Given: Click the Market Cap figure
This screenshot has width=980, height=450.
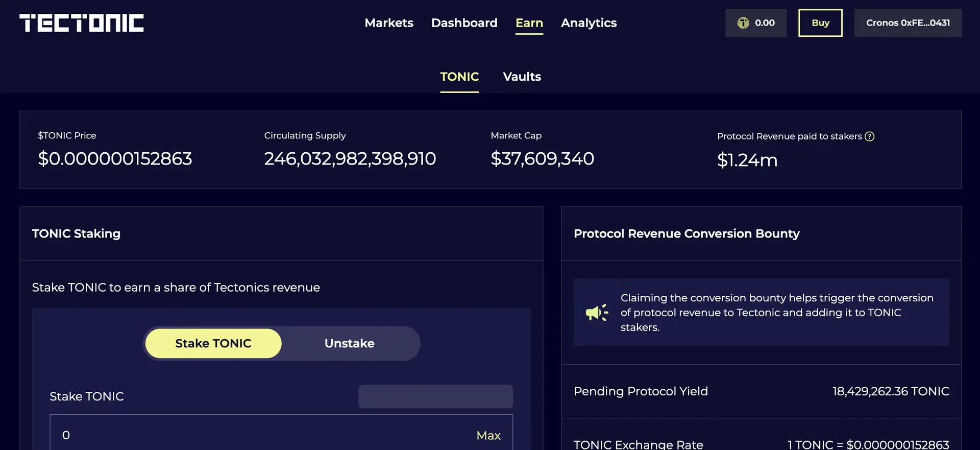Looking at the screenshot, I should click(542, 159).
